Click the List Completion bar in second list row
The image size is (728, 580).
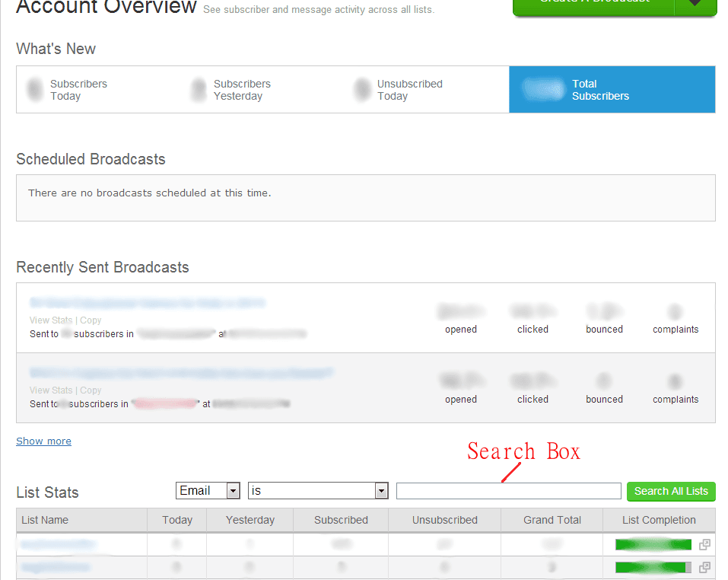653,567
